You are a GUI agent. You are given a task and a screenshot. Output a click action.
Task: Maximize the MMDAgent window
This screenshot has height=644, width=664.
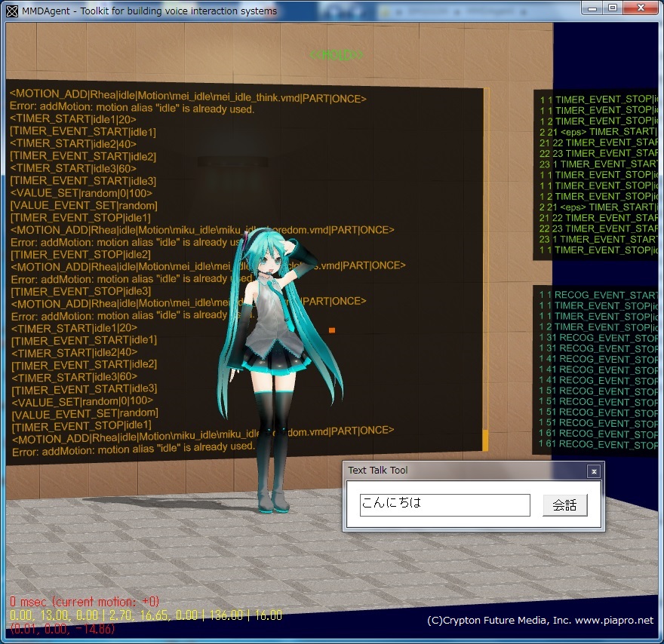(613, 8)
